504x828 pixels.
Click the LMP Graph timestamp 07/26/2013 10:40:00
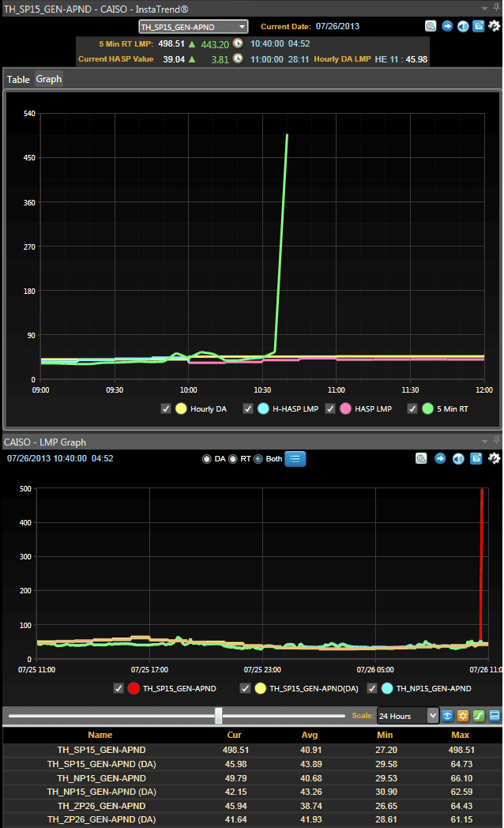pyautogui.click(x=47, y=458)
